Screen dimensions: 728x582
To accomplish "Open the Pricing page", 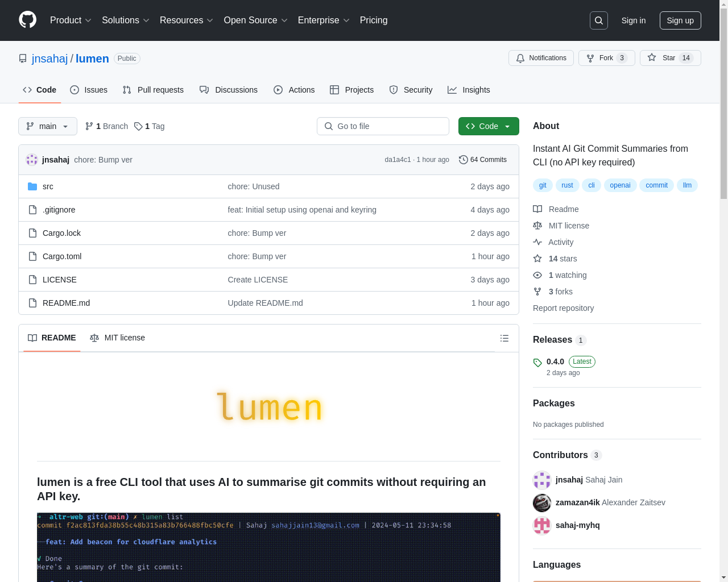I will (x=374, y=20).
